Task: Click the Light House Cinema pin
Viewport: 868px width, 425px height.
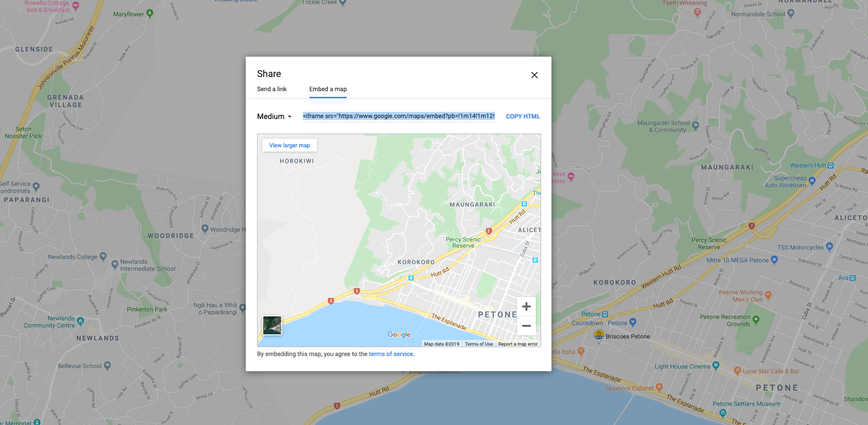Action: (716, 365)
